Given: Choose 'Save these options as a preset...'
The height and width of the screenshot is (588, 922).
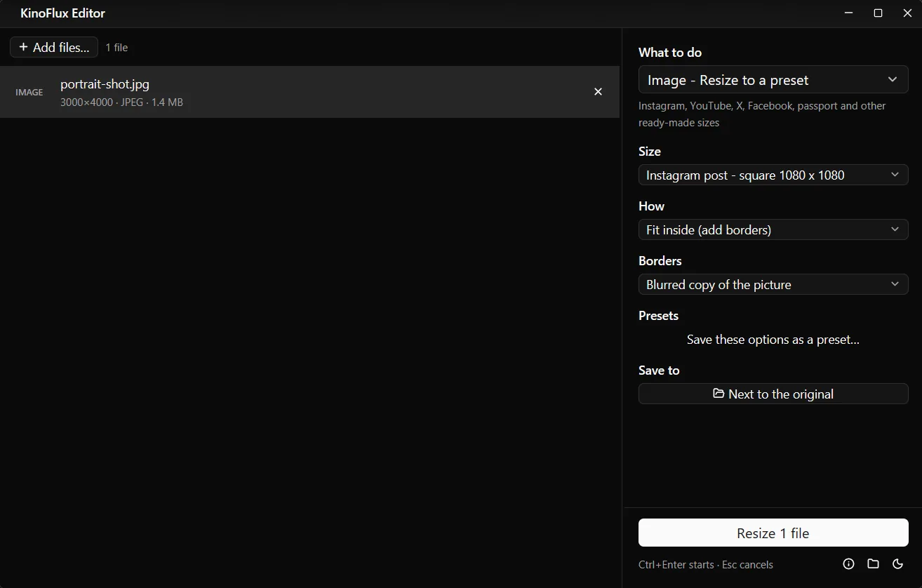Looking at the screenshot, I should 773,340.
